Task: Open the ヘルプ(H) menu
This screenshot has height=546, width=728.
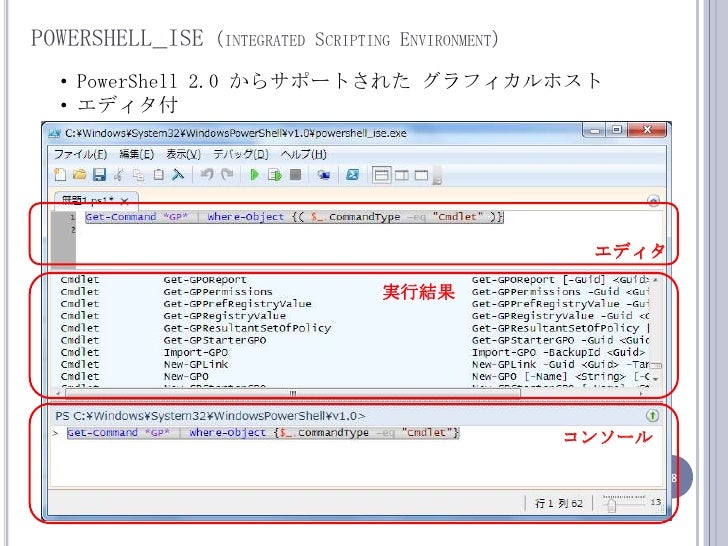Action: point(304,154)
